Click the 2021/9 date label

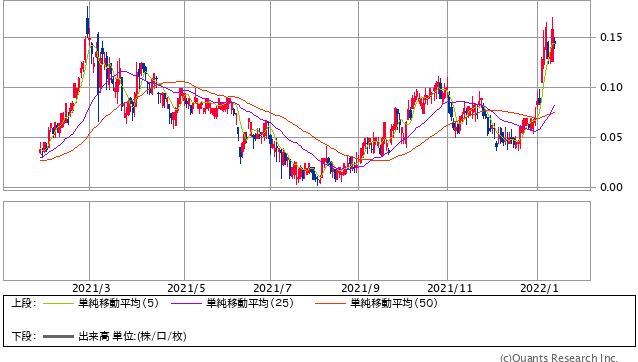360,288
